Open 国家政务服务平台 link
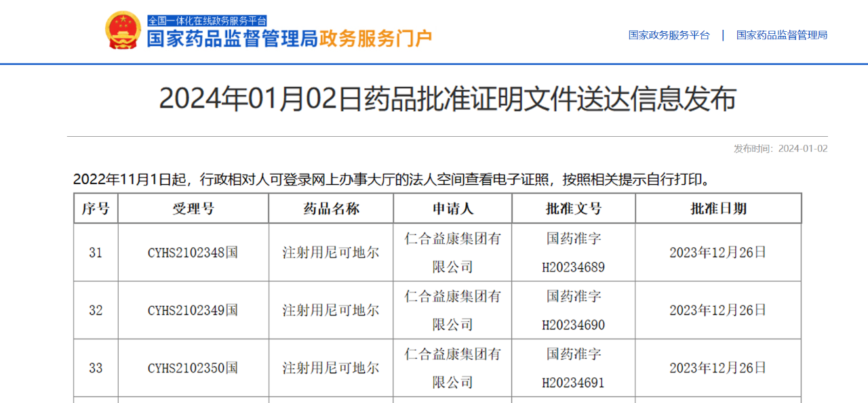This screenshot has width=868, height=403. [x=669, y=35]
